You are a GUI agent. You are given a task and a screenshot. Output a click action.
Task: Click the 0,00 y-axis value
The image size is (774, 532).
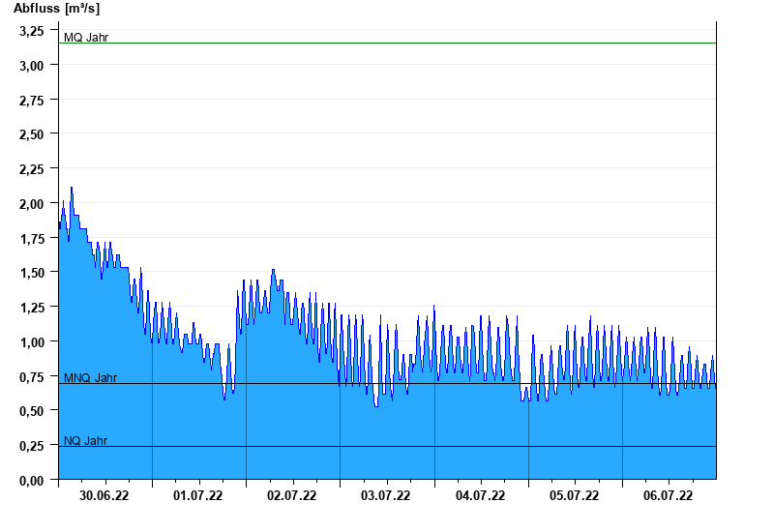pos(32,481)
